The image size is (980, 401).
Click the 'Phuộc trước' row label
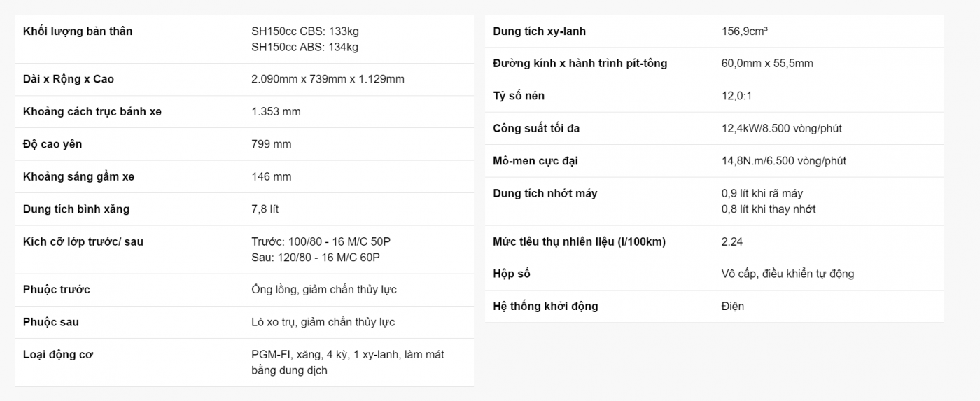coord(57,290)
